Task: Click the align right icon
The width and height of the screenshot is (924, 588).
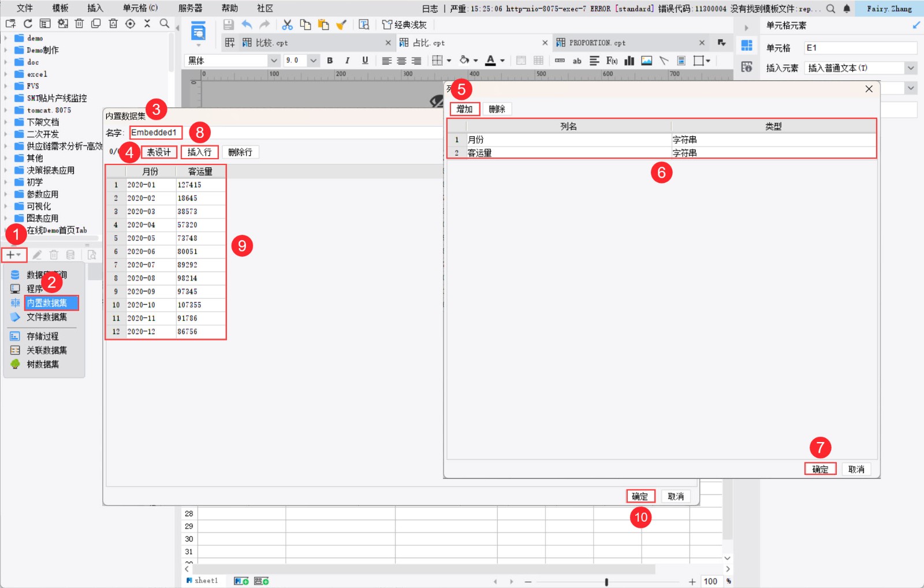Action: (x=416, y=61)
